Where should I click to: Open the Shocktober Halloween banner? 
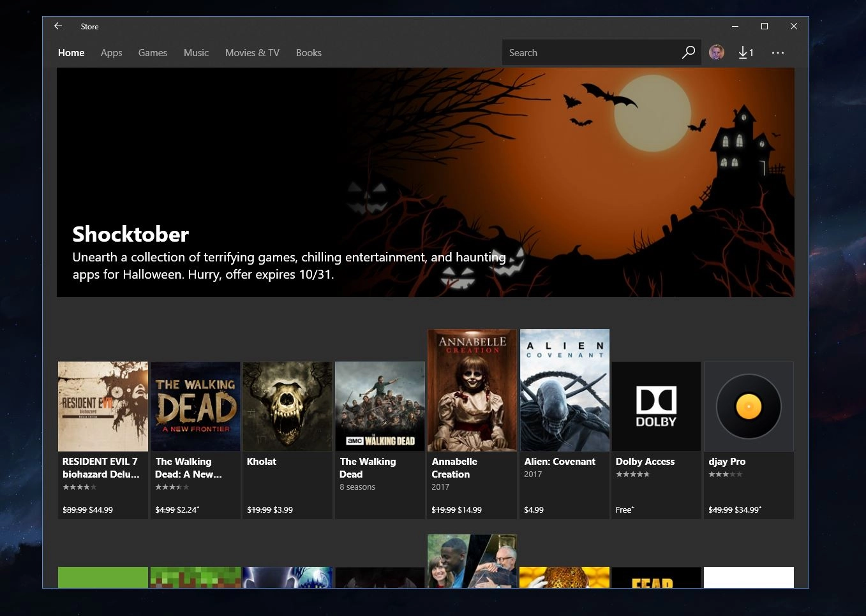[426, 182]
